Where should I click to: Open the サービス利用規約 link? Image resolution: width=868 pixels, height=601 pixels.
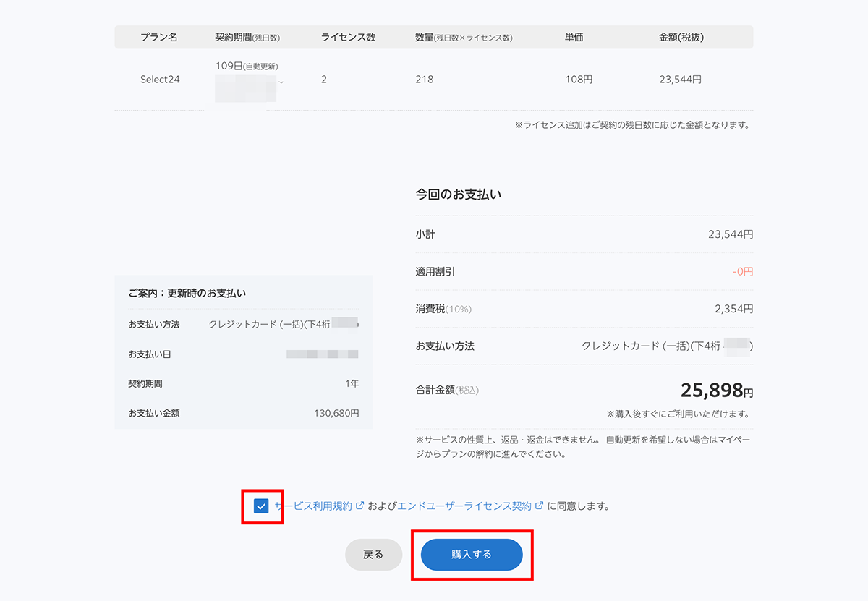tap(313, 506)
